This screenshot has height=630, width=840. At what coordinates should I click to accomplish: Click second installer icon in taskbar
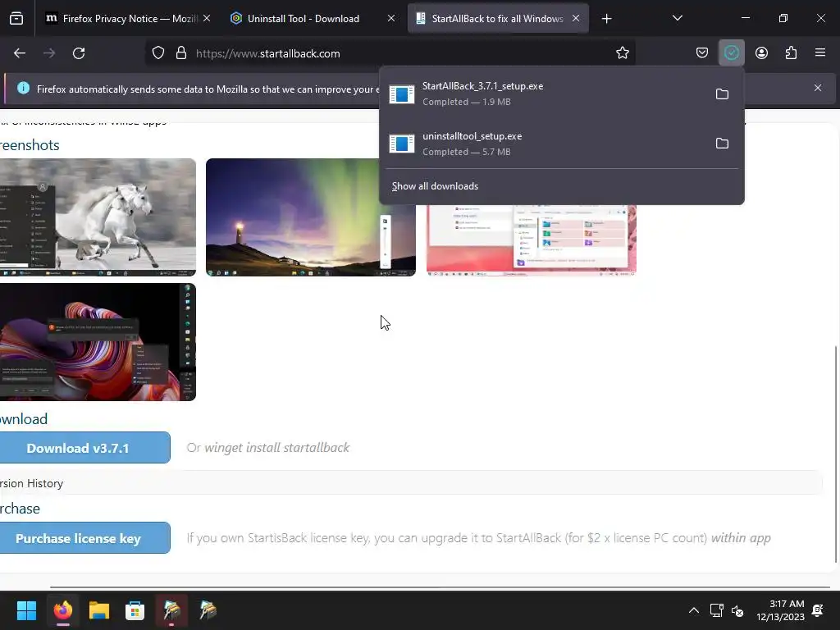(x=208, y=610)
